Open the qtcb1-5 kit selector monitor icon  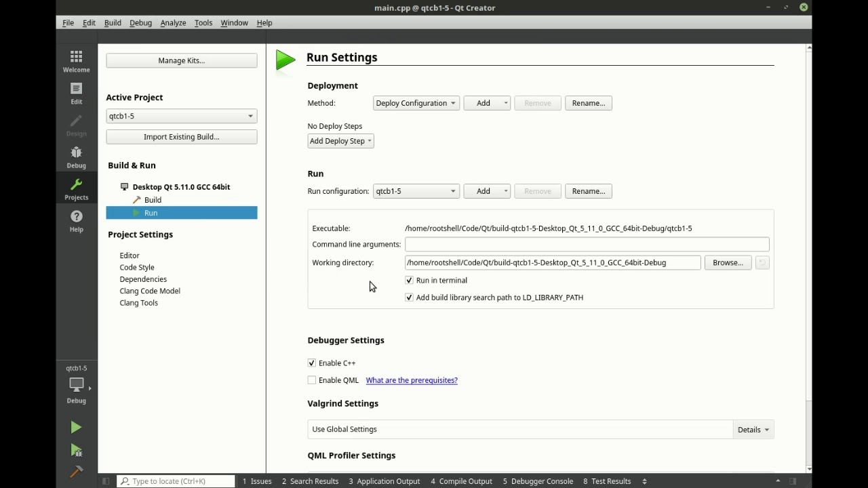pos(77,384)
